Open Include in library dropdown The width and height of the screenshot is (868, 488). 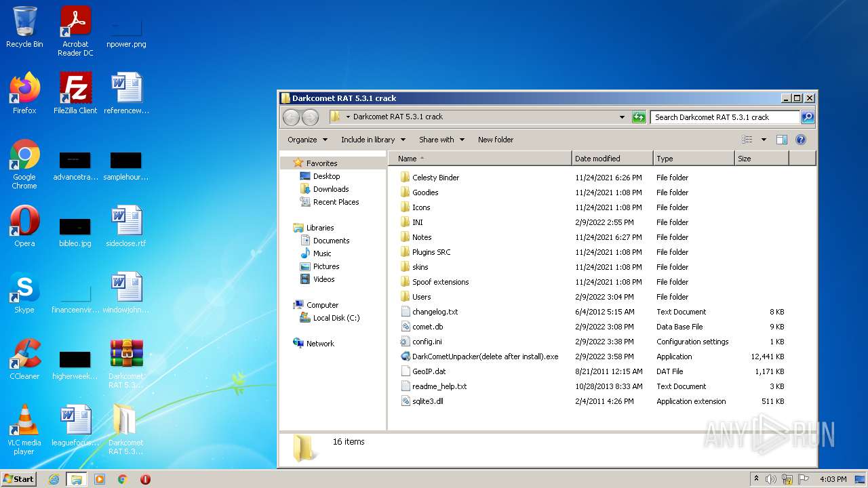pyautogui.click(x=373, y=140)
